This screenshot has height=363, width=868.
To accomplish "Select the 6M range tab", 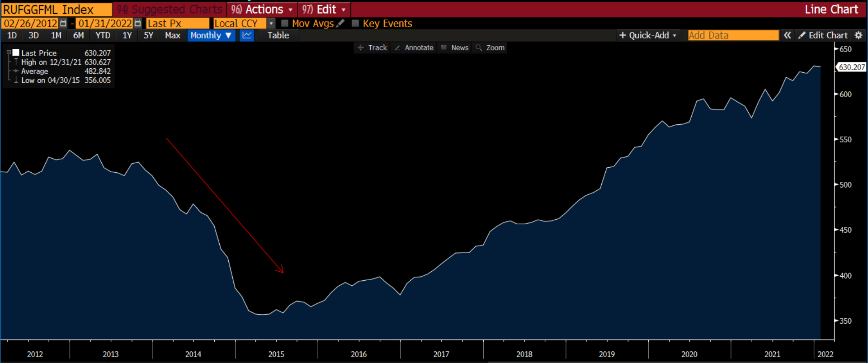I will pos(78,35).
